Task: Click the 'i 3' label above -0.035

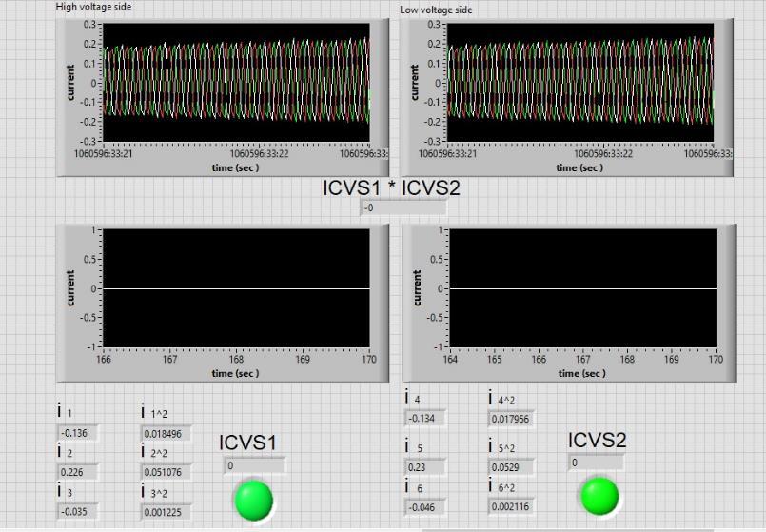Action: coord(65,491)
